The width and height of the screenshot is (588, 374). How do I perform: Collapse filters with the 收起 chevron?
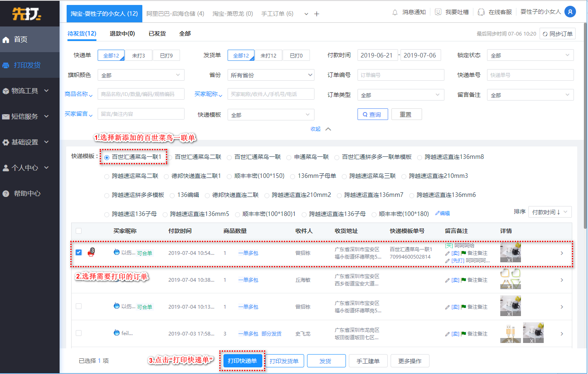[328, 129]
